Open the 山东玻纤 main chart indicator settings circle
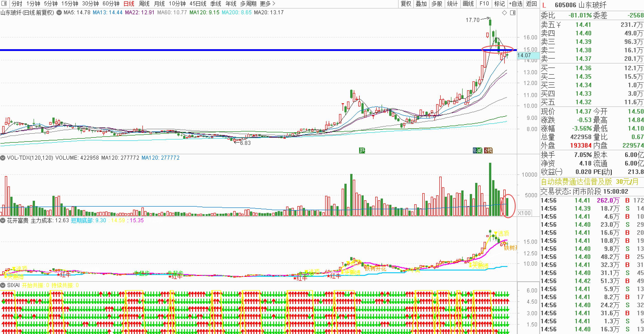This screenshot has height=334, width=644. coord(59,13)
